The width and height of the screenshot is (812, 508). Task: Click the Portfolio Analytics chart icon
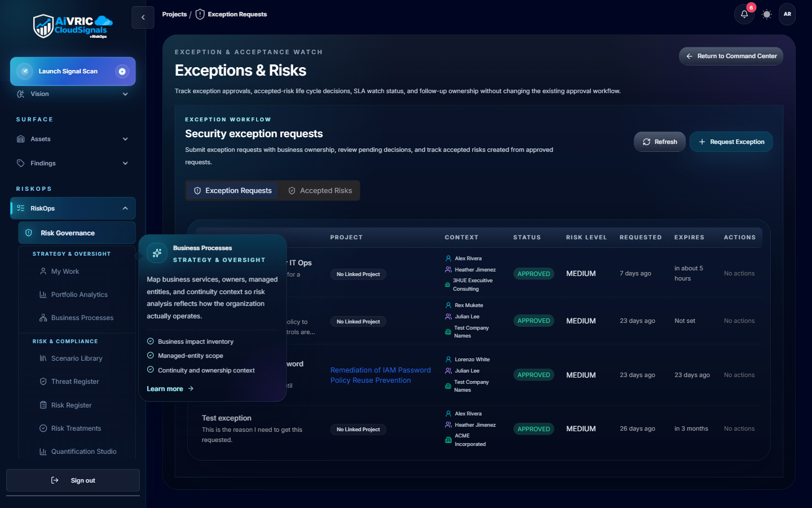[x=43, y=295]
